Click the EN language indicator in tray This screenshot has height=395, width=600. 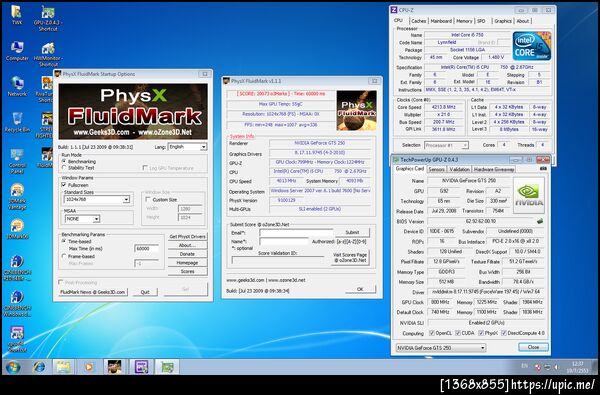point(525,366)
